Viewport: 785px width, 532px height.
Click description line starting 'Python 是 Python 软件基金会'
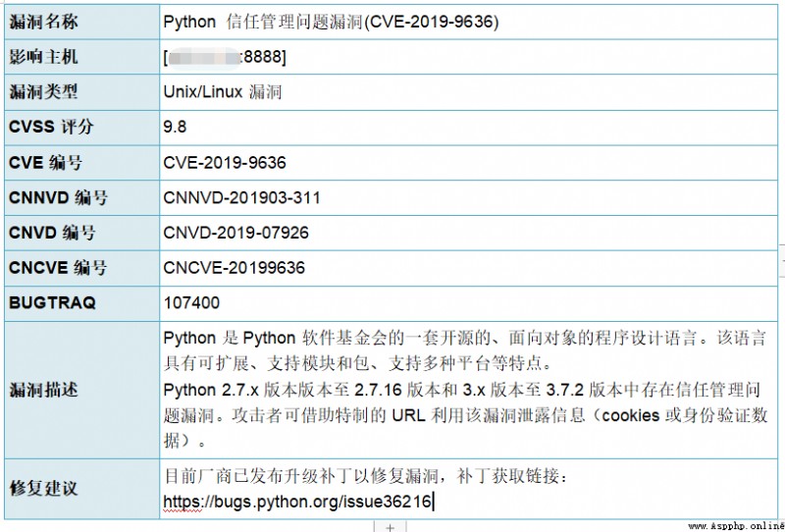click(464, 338)
